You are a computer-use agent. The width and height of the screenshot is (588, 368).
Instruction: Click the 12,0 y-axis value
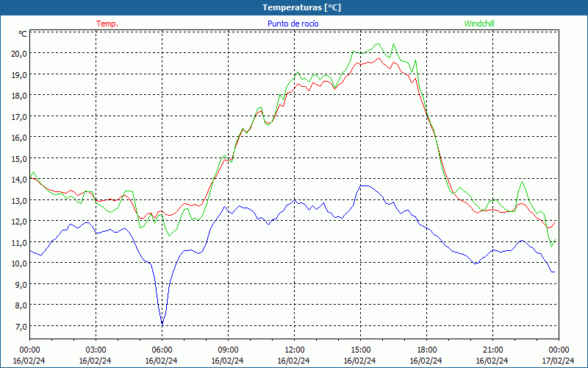[20, 222]
